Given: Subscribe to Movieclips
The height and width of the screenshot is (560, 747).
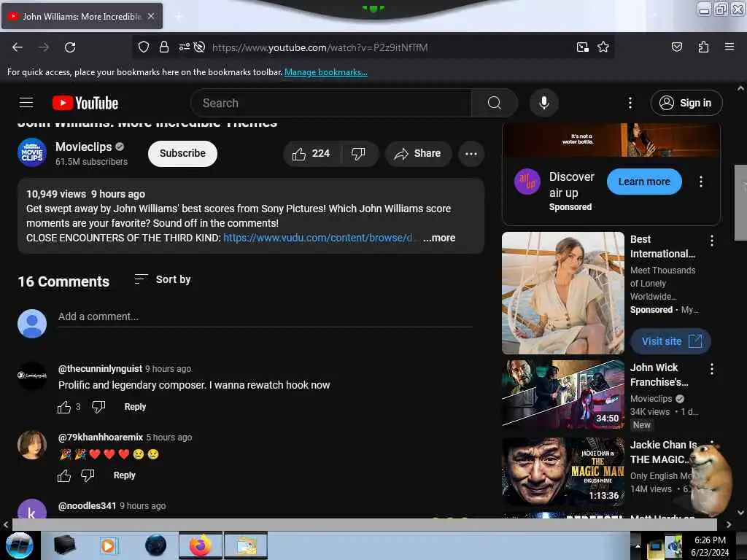Looking at the screenshot, I should coord(182,153).
